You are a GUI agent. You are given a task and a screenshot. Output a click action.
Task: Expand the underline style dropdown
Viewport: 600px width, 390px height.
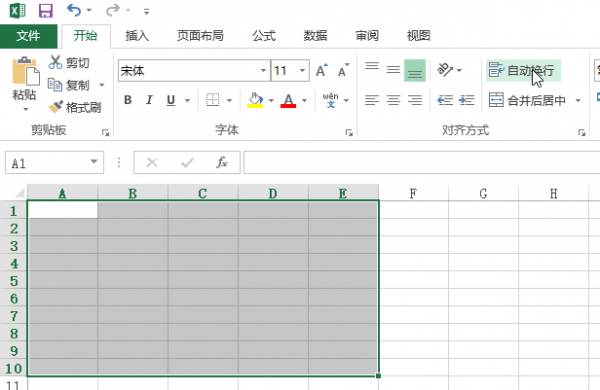coord(188,101)
